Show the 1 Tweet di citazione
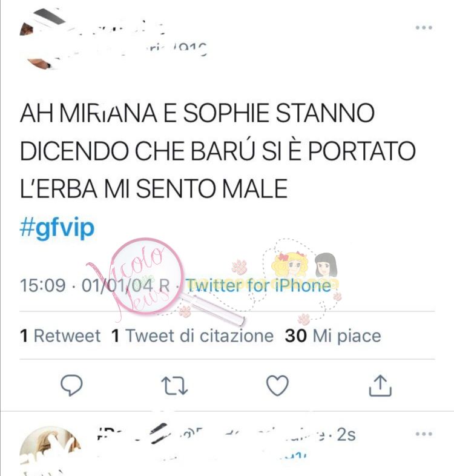This screenshot has width=454, height=476. click(x=192, y=336)
